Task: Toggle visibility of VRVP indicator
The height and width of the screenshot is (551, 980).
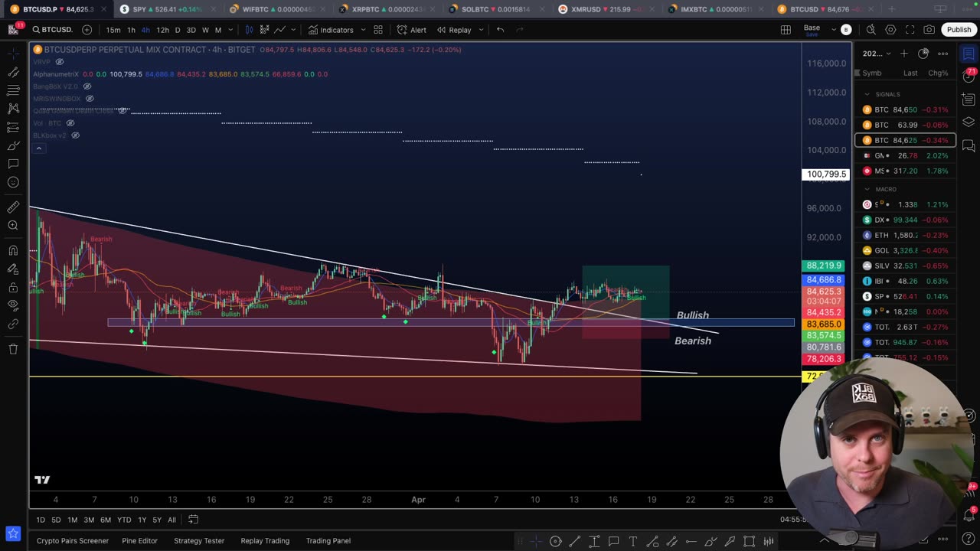Action: [x=60, y=62]
